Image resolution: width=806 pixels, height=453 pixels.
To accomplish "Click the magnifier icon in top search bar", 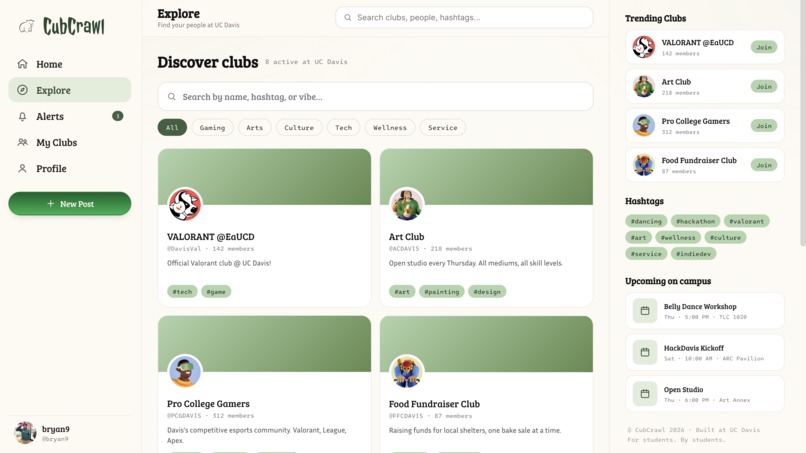I will point(348,17).
